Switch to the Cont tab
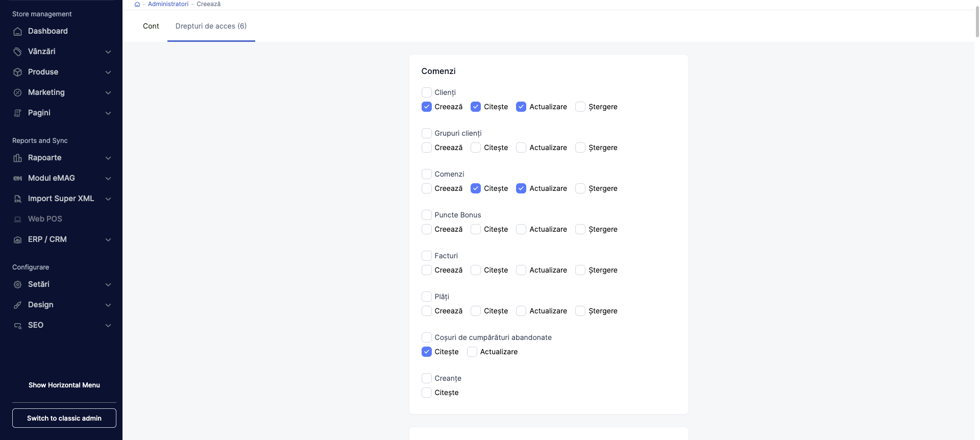This screenshot has width=980, height=440. pyautogui.click(x=151, y=26)
